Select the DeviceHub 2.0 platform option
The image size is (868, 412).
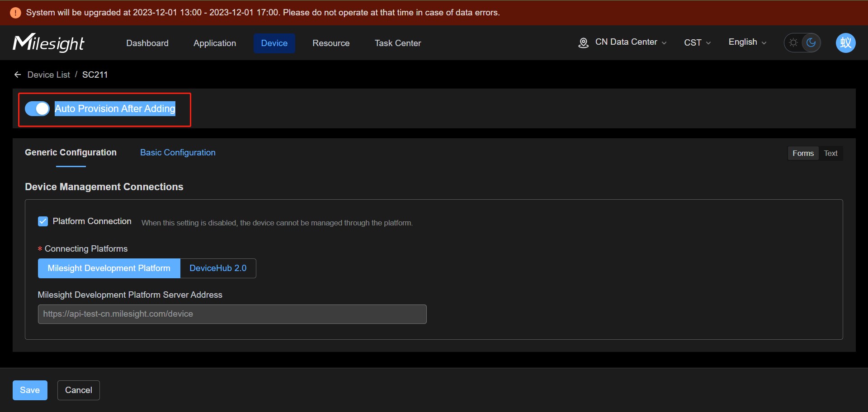tap(218, 268)
